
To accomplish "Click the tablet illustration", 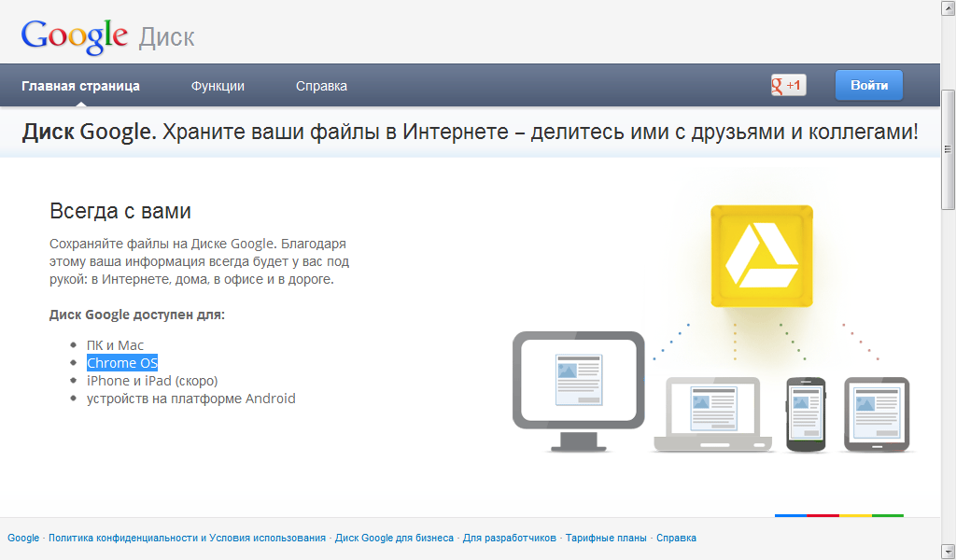I will pos(877,414).
